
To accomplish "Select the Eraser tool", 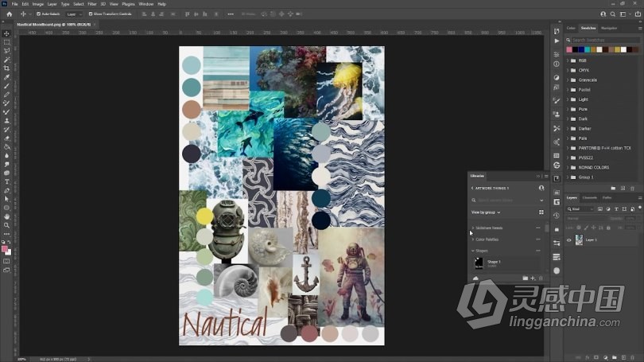I will (6, 138).
